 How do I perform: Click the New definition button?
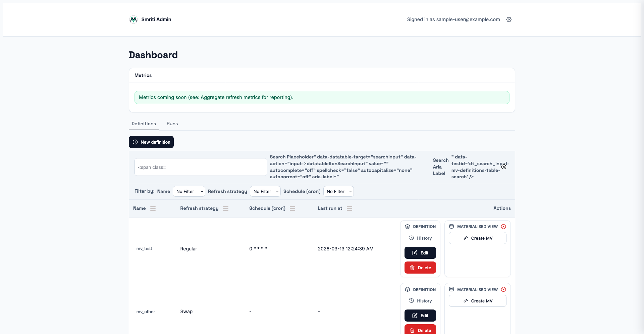[x=151, y=142]
